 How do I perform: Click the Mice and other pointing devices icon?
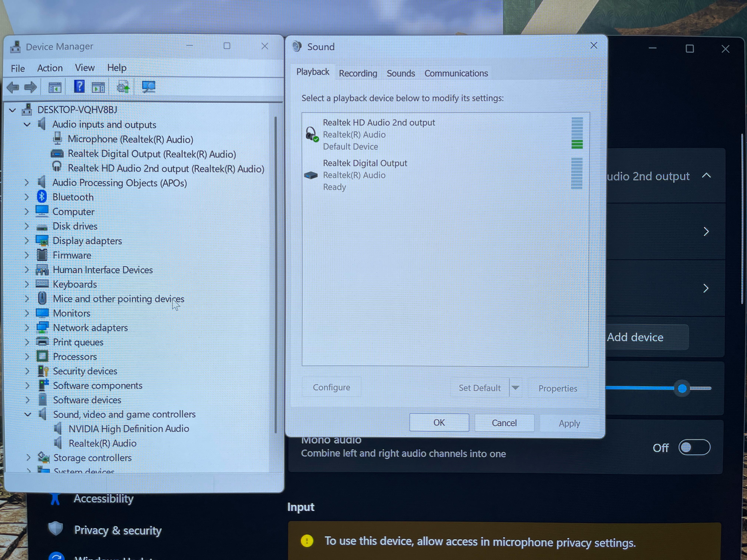tap(42, 298)
